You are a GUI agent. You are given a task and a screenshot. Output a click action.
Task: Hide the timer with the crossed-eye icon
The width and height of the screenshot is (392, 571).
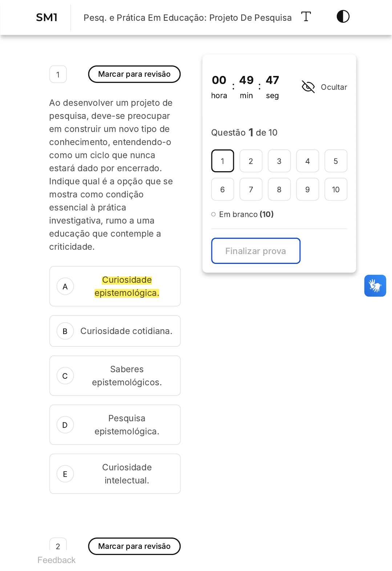pyautogui.click(x=308, y=87)
